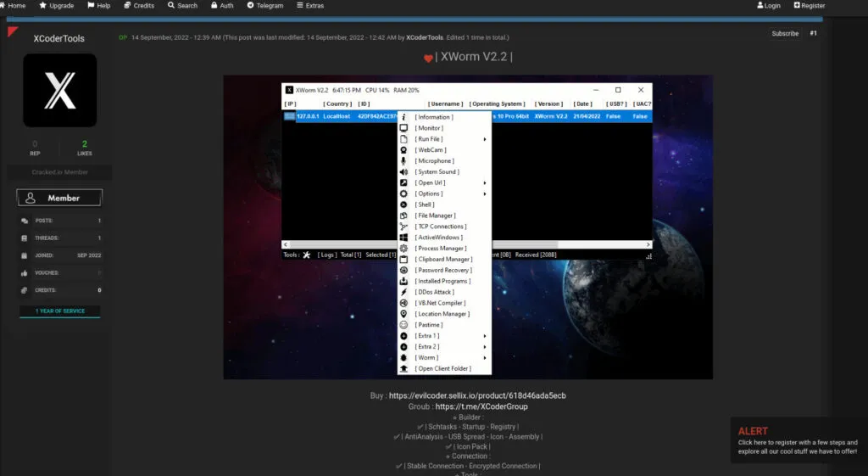
Task: Click the ActiveWindows Windows-logo icon
Action: 403,238
